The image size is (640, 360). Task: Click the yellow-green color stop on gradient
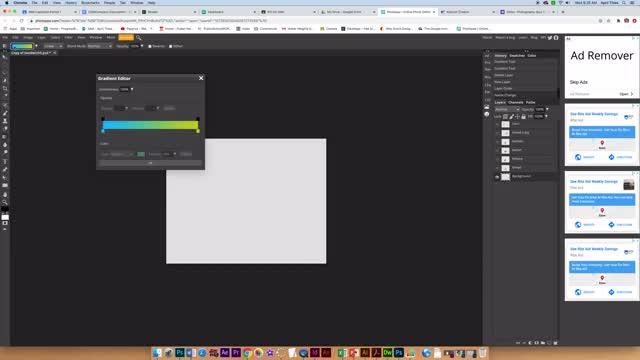pos(198,131)
